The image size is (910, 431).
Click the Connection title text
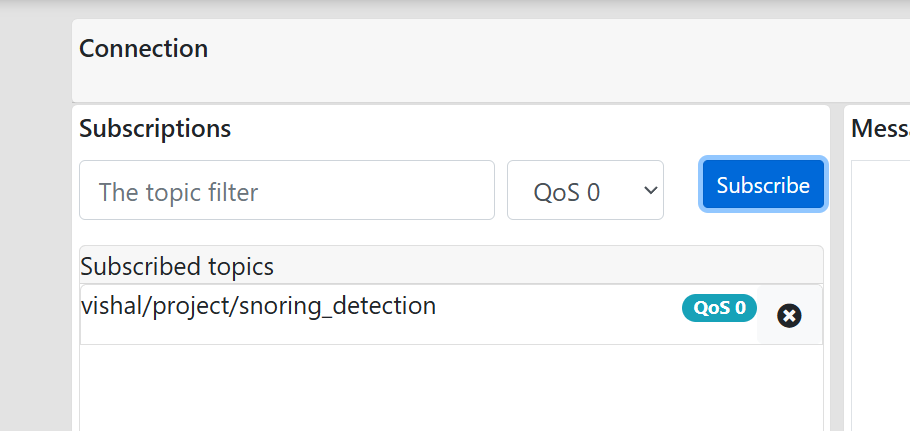[143, 48]
